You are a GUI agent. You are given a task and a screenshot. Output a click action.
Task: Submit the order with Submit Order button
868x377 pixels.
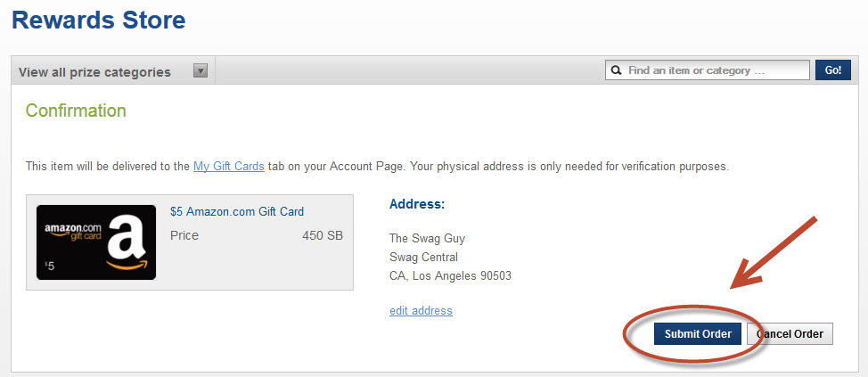coord(698,334)
